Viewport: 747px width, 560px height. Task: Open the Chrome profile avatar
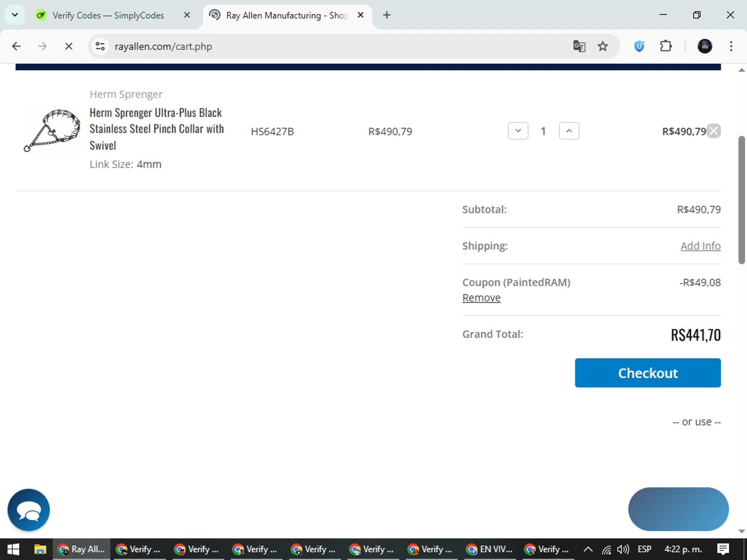705,46
